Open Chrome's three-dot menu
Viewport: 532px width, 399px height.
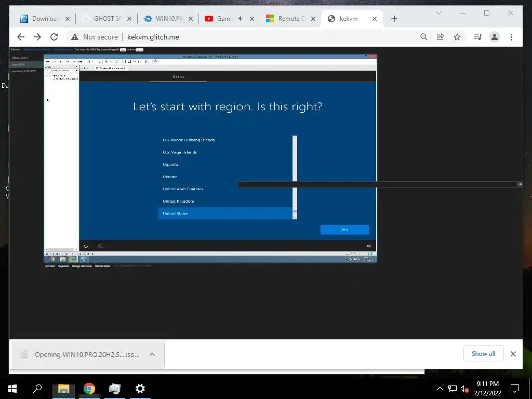pos(512,37)
